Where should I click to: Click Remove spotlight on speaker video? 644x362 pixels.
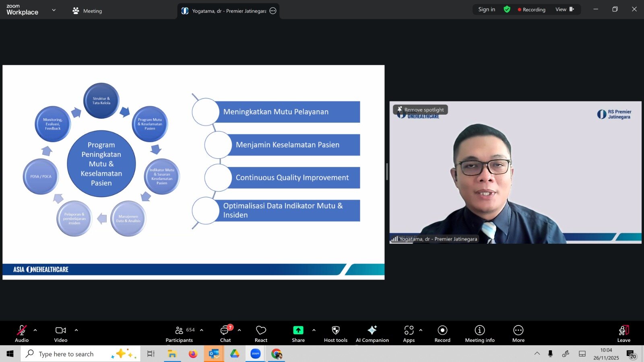click(x=421, y=110)
